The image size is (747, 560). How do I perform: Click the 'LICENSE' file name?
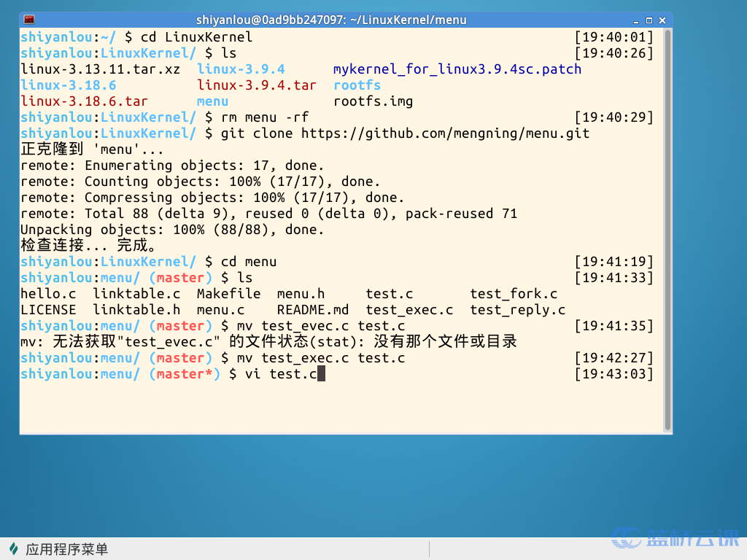pos(48,310)
